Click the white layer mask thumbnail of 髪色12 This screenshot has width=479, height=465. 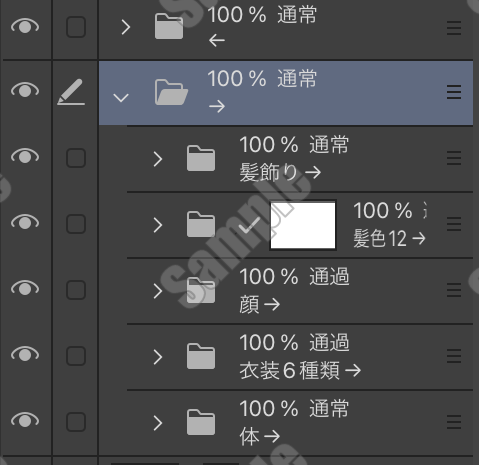(303, 225)
